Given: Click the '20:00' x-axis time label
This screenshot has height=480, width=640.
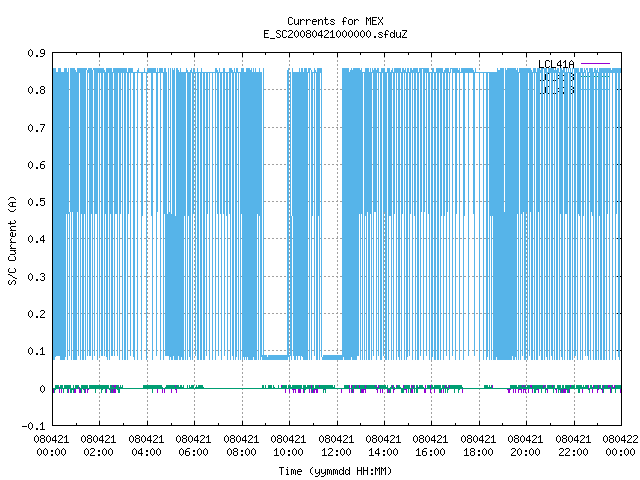Looking at the screenshot, I should [x=525, y=453].
